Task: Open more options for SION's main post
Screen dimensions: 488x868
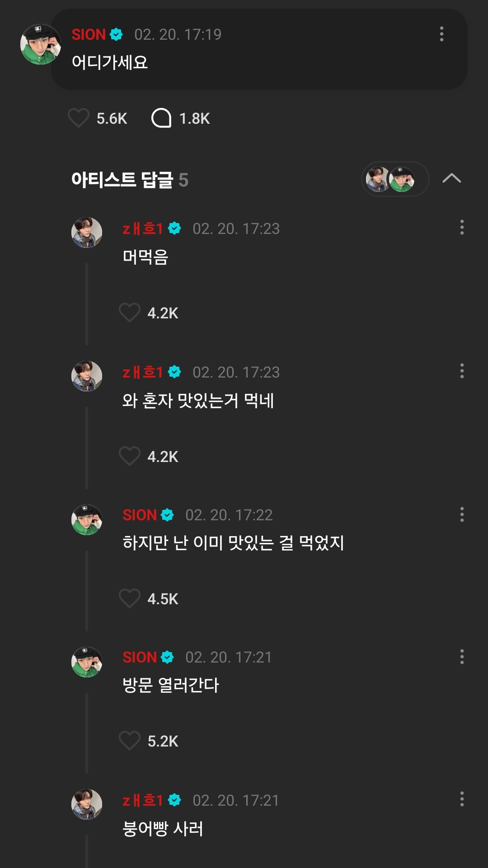Action: tap(441, 34)
